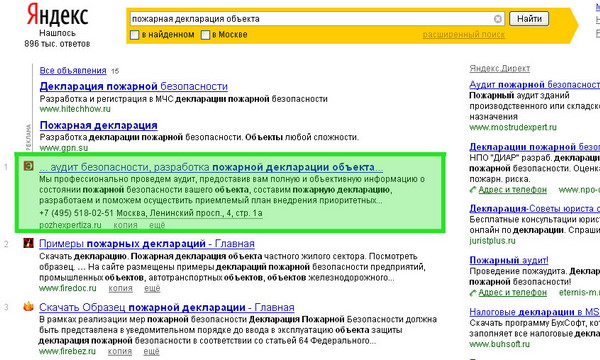Enable the 'в Москве' checkbox
The height and width of the screenshot is (360, 600).
(205, 35)
